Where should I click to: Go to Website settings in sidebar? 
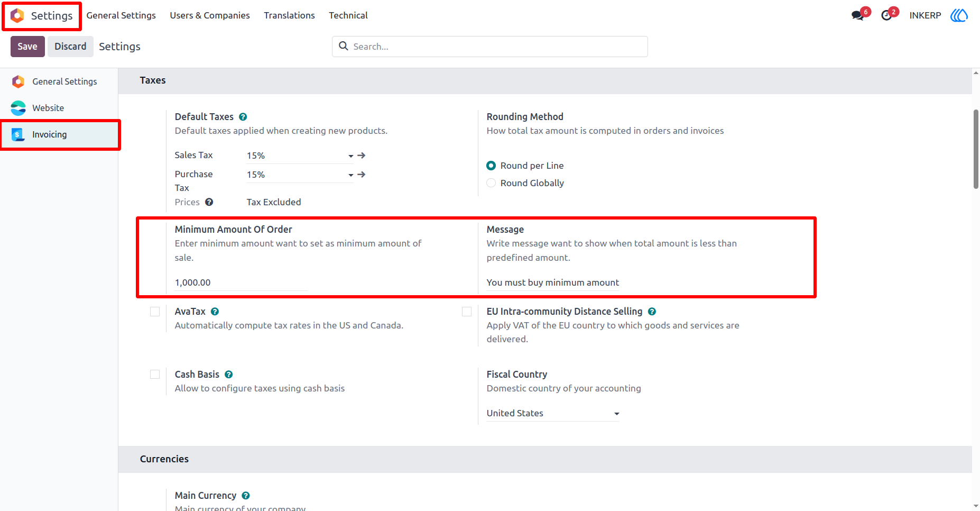click(59, 108)
